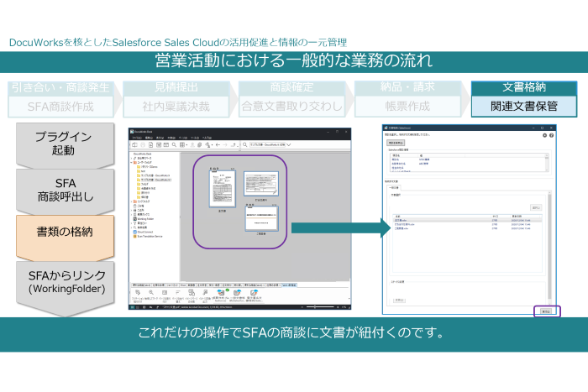Screen dimensions: 588x392
Task: Click the Scan Translation Service tree icon
Action: point(135,236)
